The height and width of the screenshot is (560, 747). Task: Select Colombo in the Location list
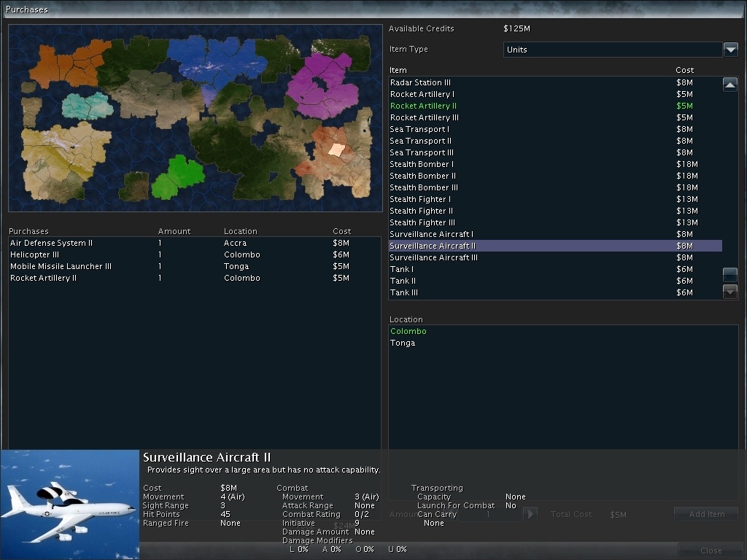click(x=409, y=331)
